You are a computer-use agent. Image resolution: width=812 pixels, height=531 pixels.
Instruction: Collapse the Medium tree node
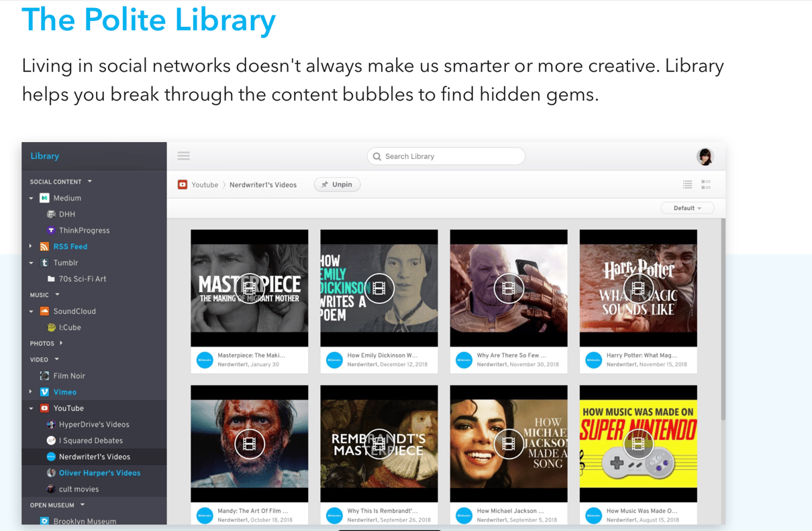tap(31, 198)
